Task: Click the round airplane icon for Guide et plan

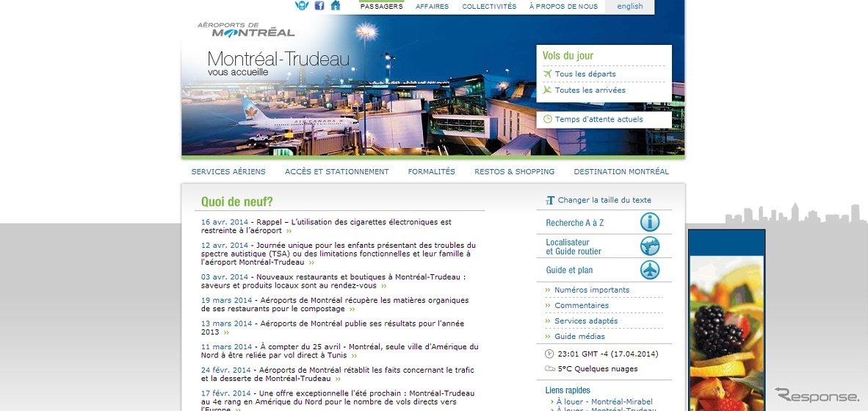Action: [x=650, y=270]
